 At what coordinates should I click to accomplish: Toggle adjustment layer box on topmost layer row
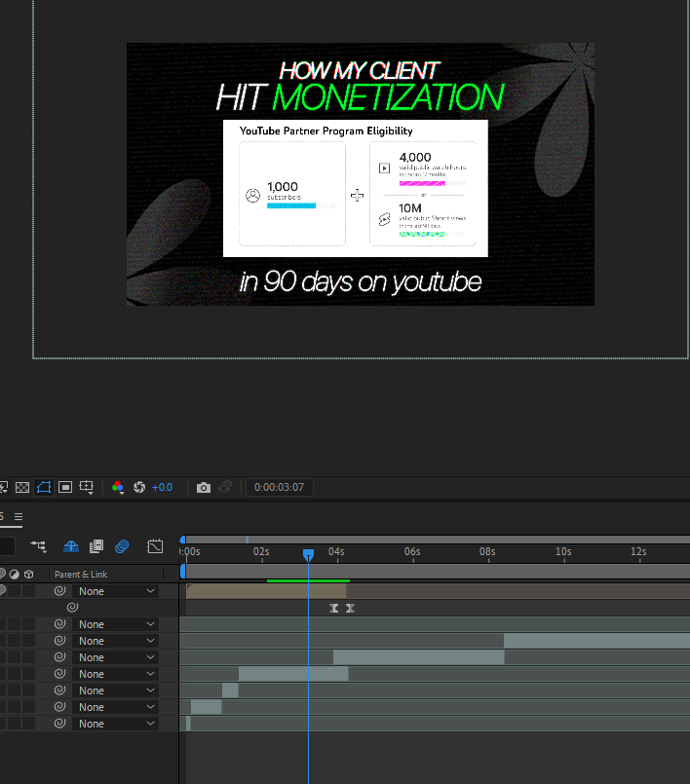(15, 591)
